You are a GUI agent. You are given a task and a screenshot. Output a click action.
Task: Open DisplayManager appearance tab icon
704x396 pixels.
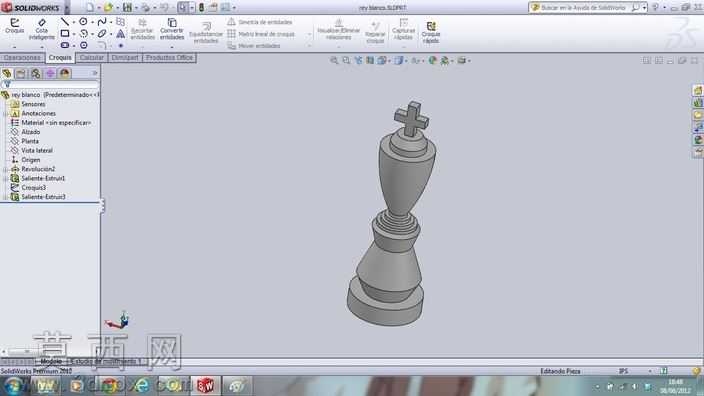(x=65, y=73)
